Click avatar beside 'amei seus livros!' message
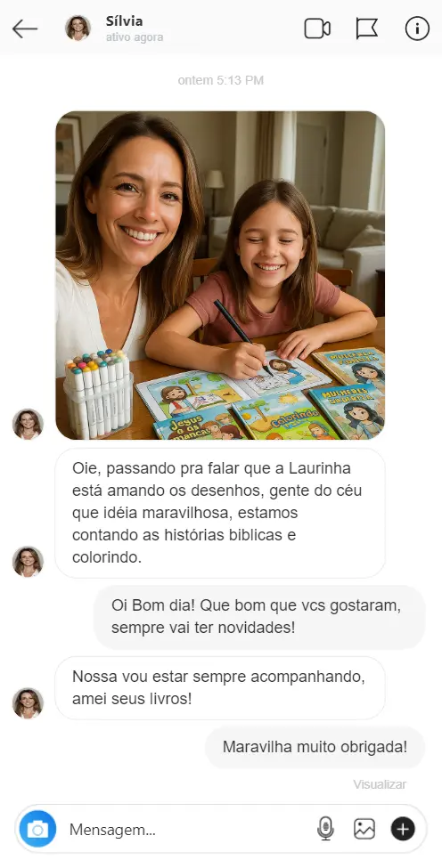This screenshot has width=442, height=868. 28,703
